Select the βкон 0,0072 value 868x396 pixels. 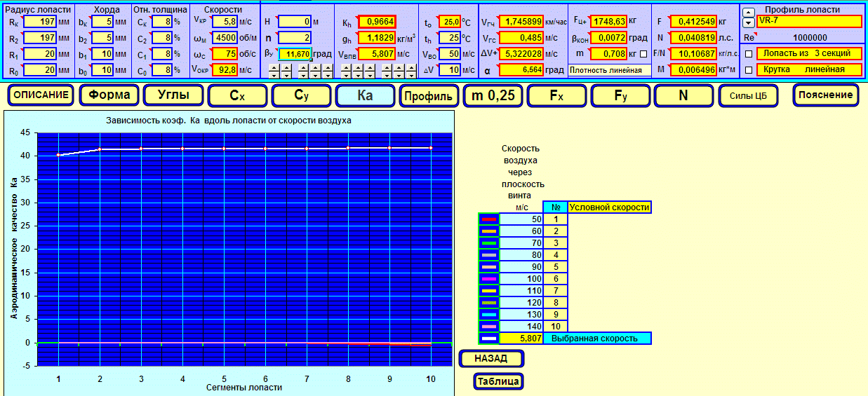point(608,38)
